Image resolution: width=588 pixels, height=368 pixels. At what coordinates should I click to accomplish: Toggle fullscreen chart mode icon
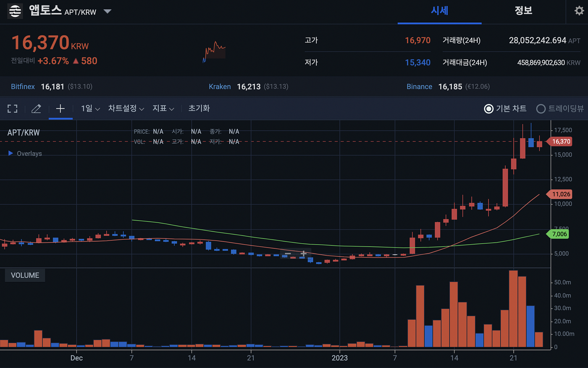point(13,109)
